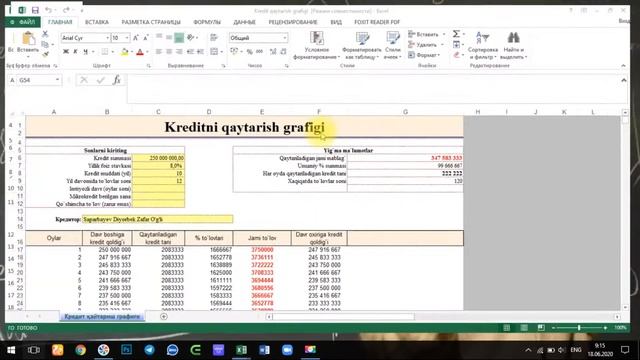This screenshot has width=640, height=360.
Task: Switch to the ВСТАВКА tab
Action: coord(97,22)
